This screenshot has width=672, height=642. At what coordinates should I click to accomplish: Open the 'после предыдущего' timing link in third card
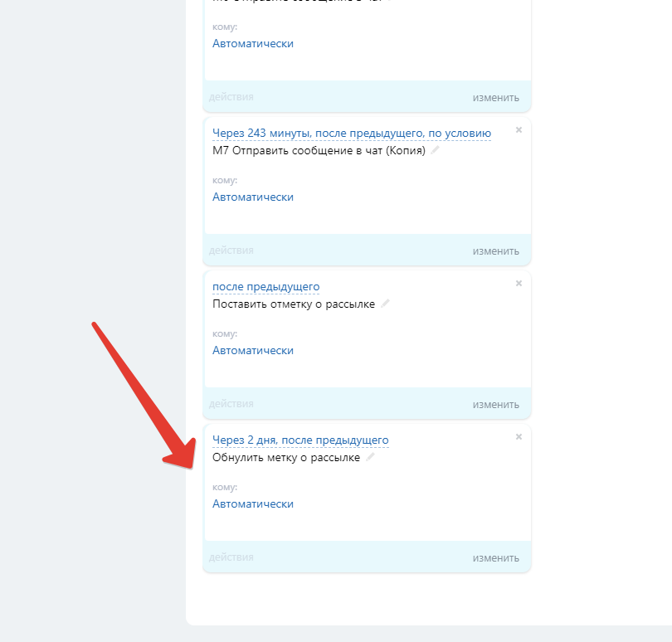pyautogui.click(x=265, y=286)
